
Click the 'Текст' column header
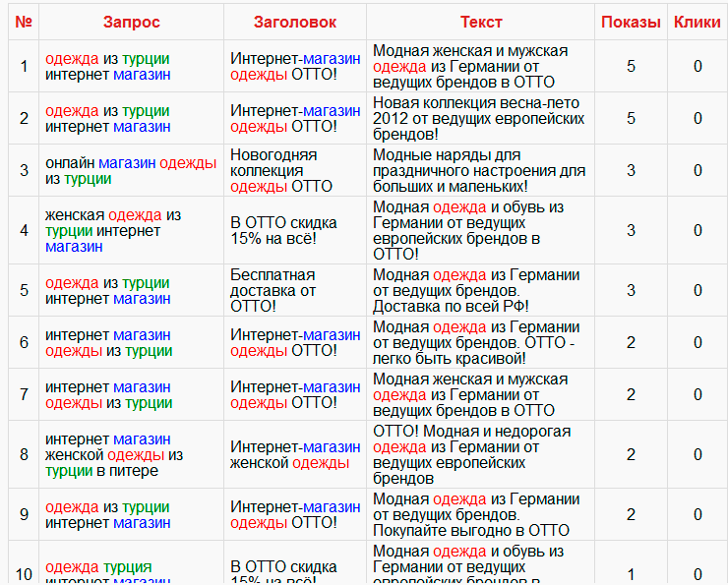(x=481, y=22)
